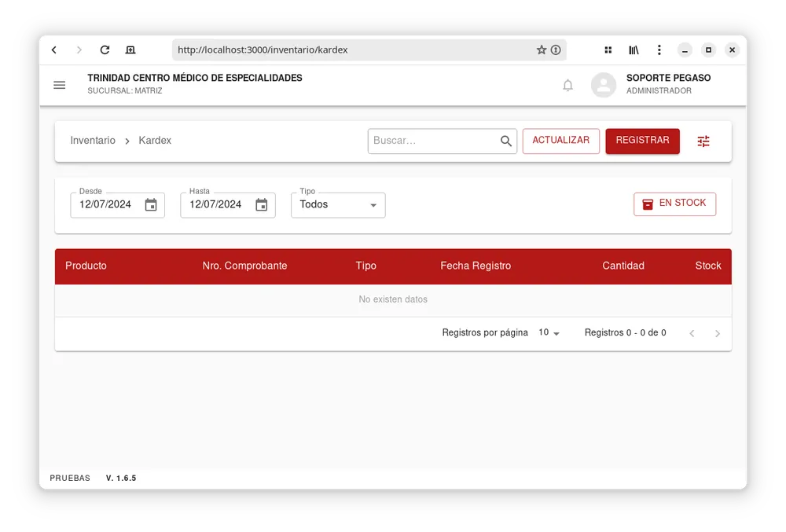Open the browser library icon

tap(634, 50)
